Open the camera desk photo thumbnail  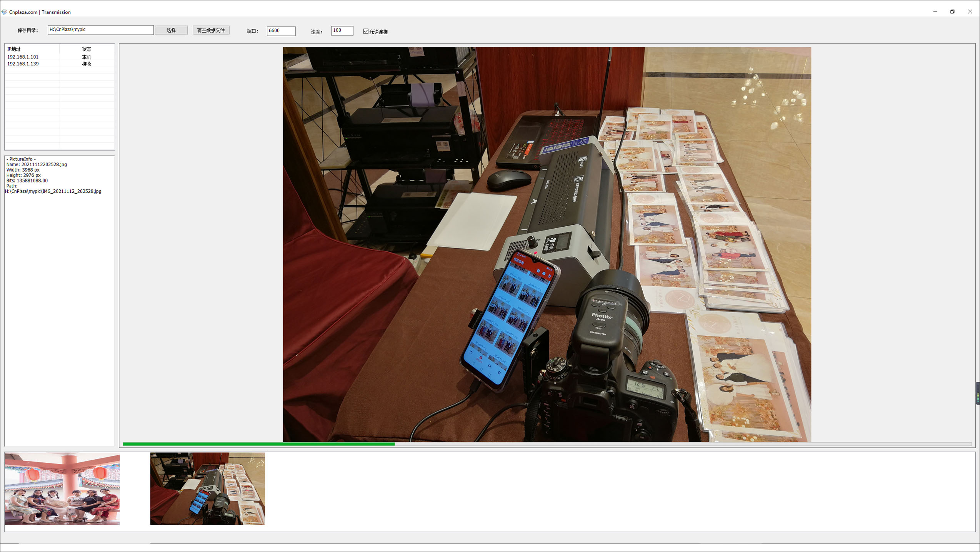pos(207,488)
